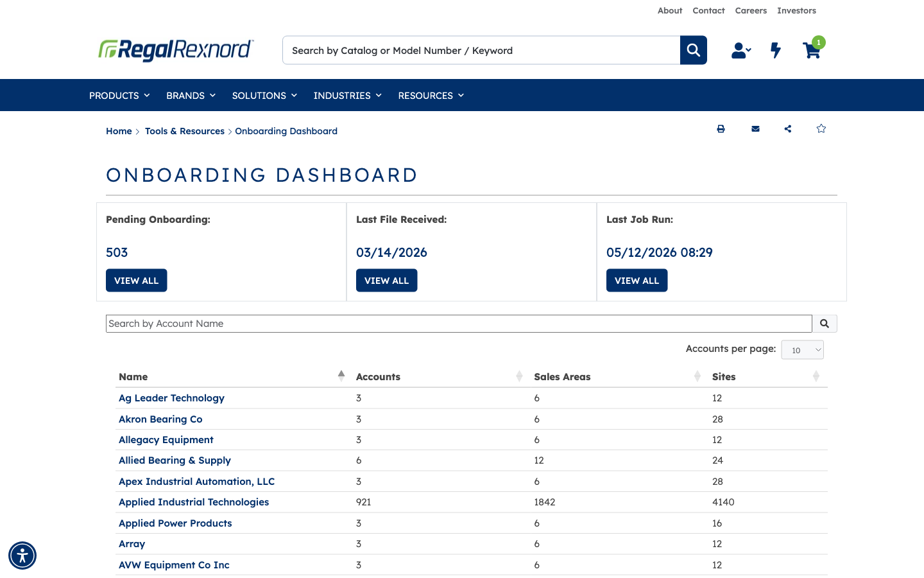Click the Applied Power Products sites value 16

tap(717, 523)
